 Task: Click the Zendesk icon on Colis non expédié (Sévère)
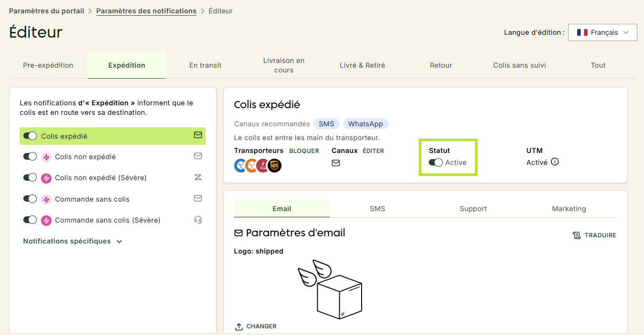point(198,177)
